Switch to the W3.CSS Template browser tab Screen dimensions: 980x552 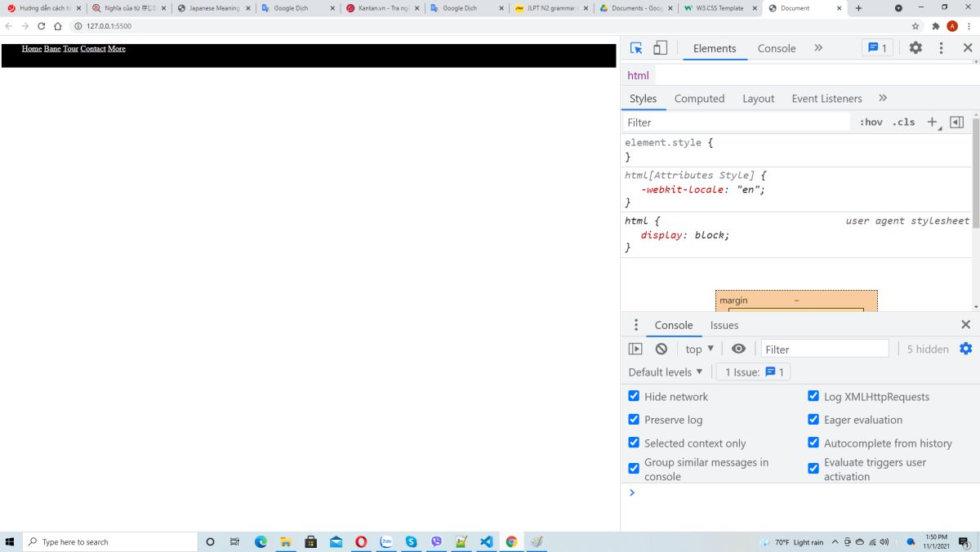(x=719, y=8)
